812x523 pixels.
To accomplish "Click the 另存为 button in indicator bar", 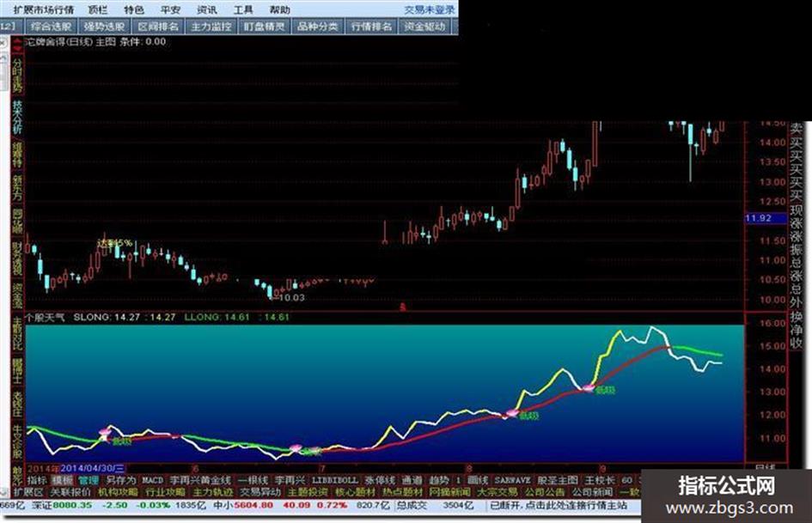I will (x=121, y=480).
